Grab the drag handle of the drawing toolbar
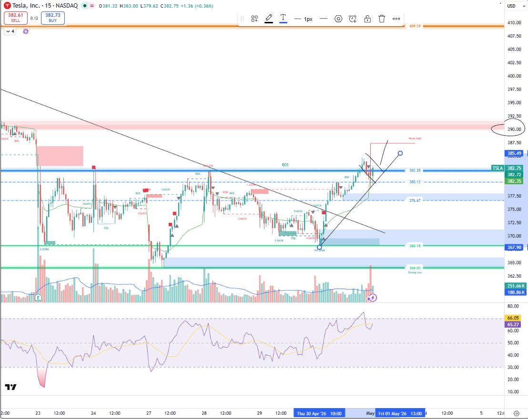 243,19
